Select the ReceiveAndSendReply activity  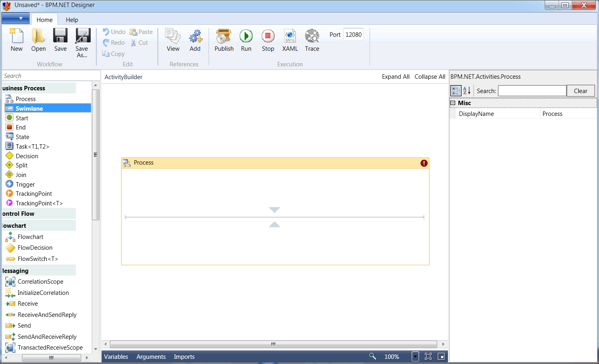click(48, 315)
